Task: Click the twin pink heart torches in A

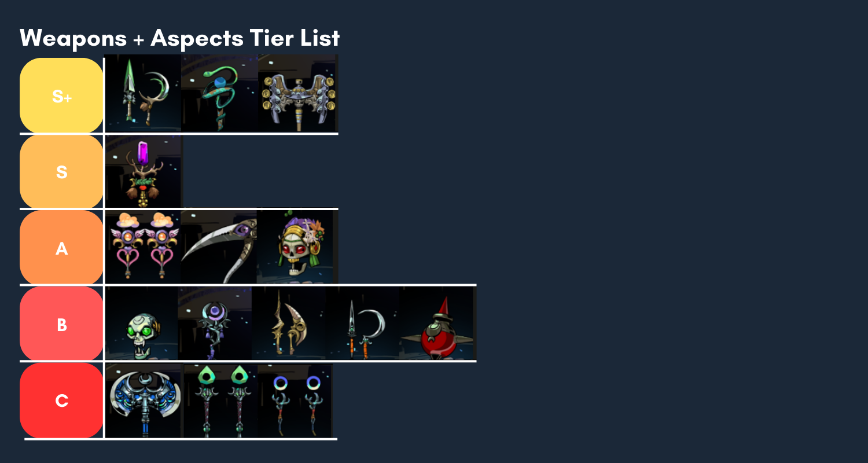Action: [x=143, y=247]
